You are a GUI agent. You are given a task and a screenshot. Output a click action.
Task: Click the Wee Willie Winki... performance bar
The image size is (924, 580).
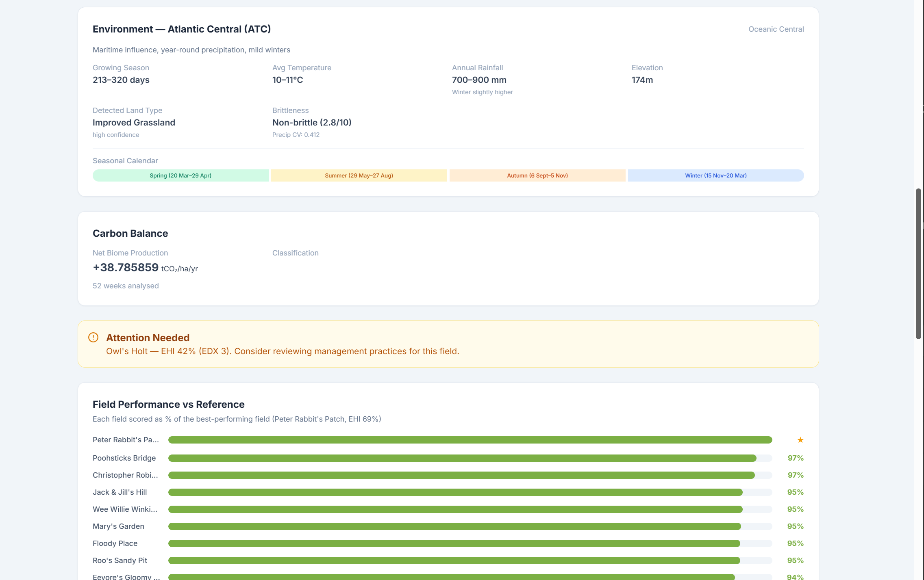(470, 509)
